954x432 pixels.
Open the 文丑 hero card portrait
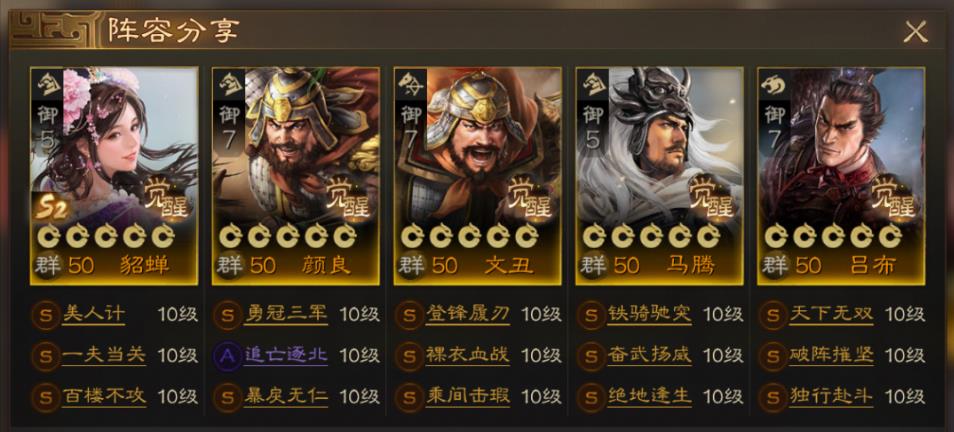478,176
